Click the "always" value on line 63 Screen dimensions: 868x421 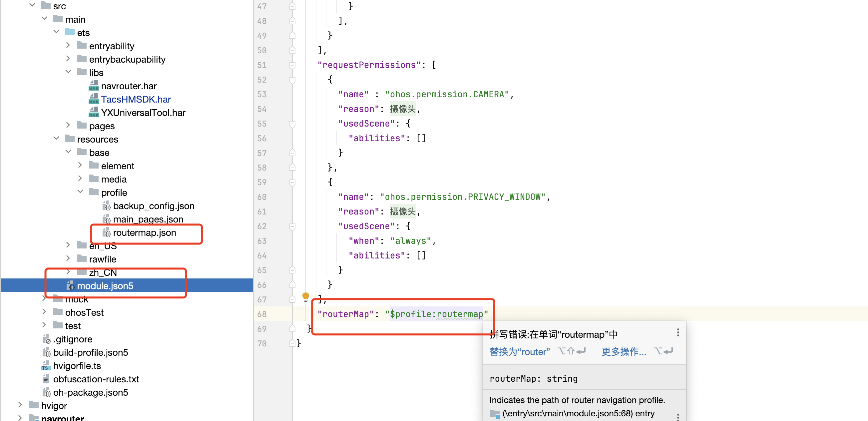coord(411,241)
